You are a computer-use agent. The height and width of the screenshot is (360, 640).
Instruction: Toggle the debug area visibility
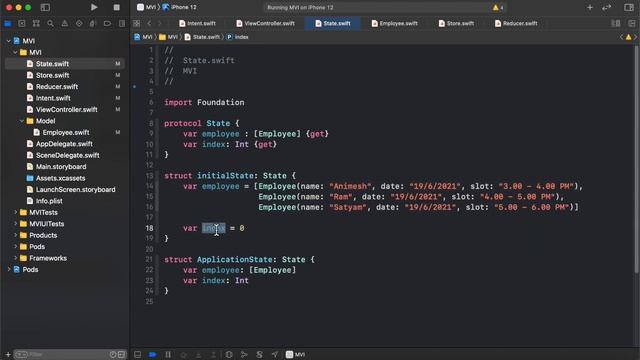click(x=138, y=354)
